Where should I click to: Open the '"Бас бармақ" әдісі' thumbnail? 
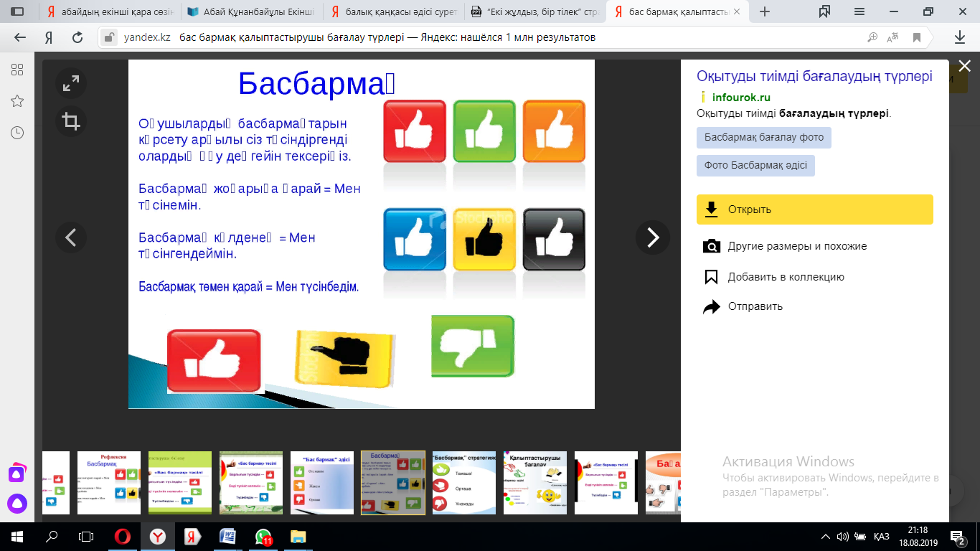pyautogui.click(x=322, y=483)
